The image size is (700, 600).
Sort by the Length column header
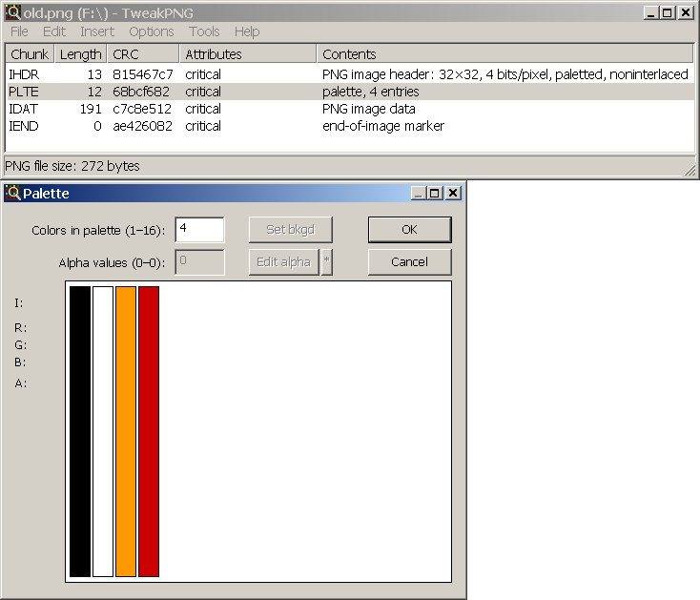point(81,54)
